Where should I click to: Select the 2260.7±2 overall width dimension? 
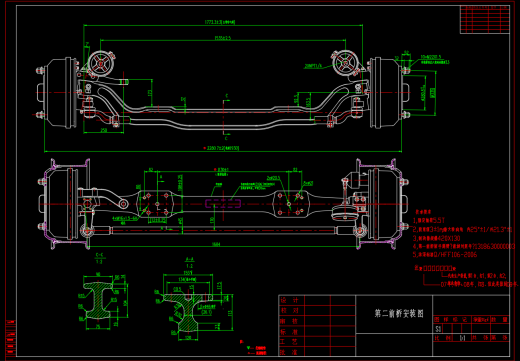pyautogui.click(x=223, y=148)
